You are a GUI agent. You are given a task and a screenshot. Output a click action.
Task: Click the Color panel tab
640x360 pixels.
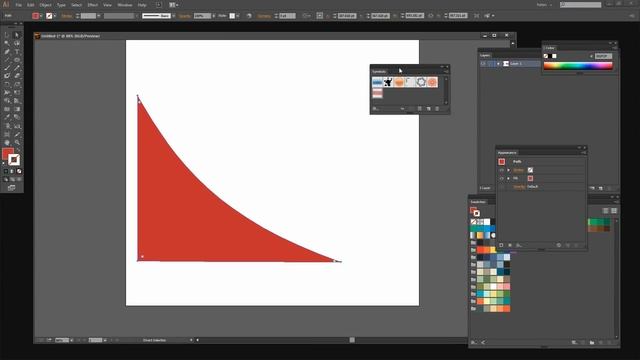pyautogui.click(x=549, y=48)
